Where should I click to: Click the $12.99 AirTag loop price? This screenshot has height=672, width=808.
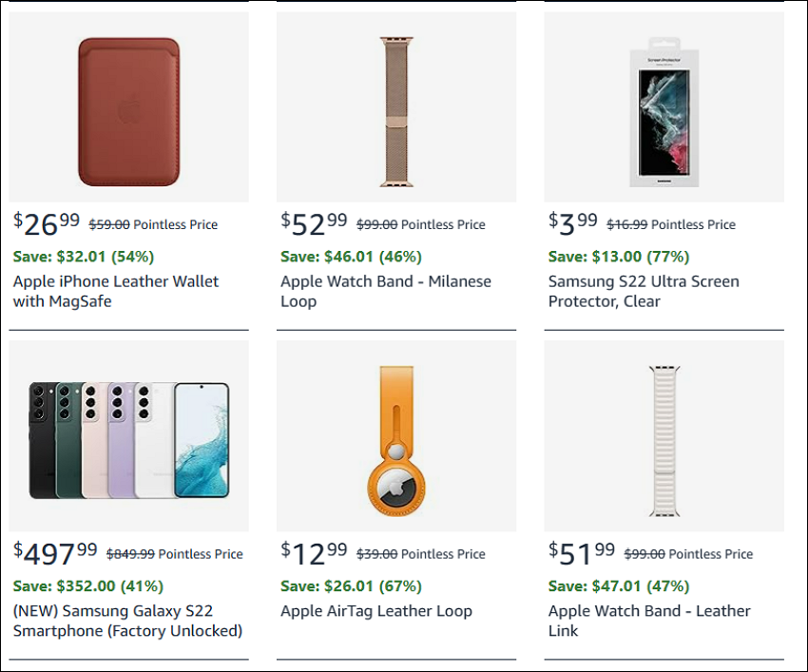coord(314,553)
